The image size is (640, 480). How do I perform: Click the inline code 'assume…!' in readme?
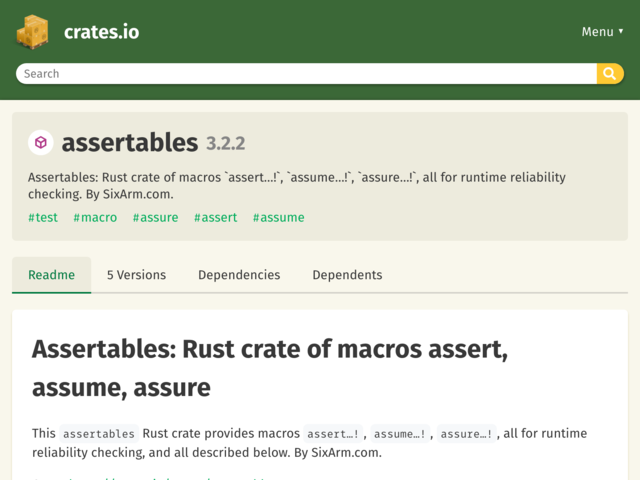pyautogui.click(x=400, y=433)
